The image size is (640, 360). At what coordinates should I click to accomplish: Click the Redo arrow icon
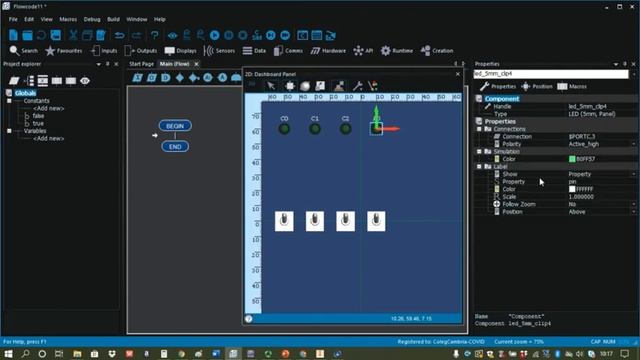136,36
